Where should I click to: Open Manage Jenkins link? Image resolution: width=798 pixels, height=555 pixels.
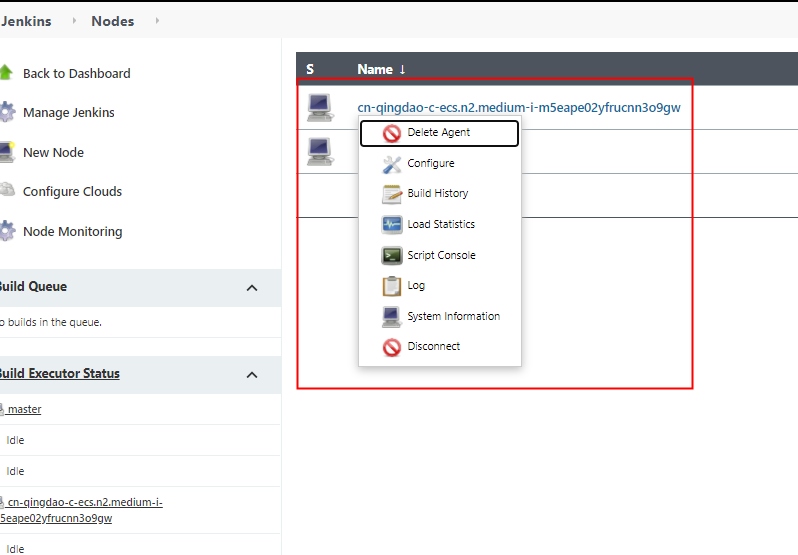69,112
